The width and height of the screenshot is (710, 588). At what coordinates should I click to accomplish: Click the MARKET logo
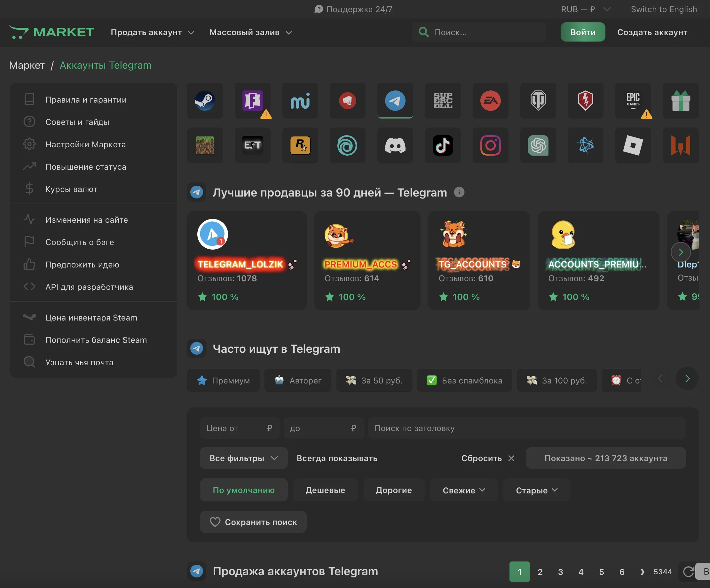[x=52, y=32]
